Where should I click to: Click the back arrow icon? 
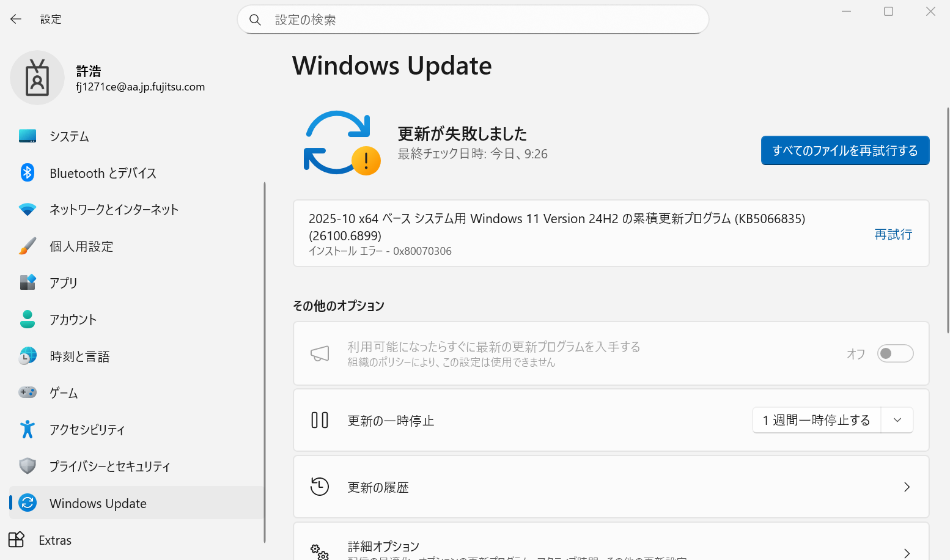click(16, 20)
